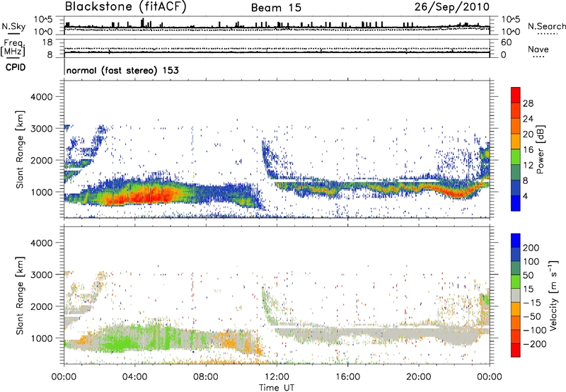Click the "2000" tick on the velocity panel
This screenshot has width=566, height=392.
41,306
